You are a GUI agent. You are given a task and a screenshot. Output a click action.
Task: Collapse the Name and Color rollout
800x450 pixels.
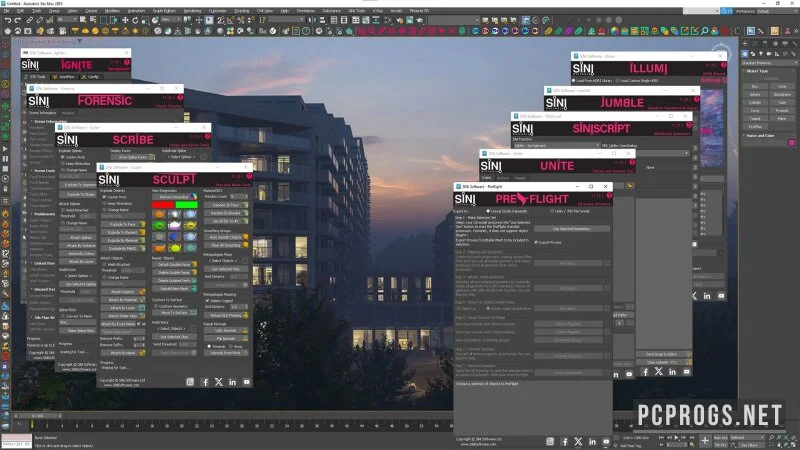760,136
